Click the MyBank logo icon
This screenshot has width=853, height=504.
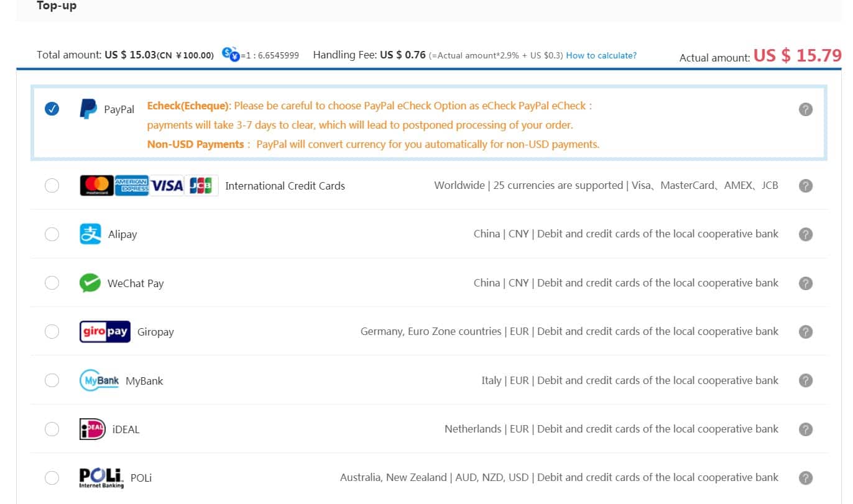pyautogui.click(x=99, y=380)
